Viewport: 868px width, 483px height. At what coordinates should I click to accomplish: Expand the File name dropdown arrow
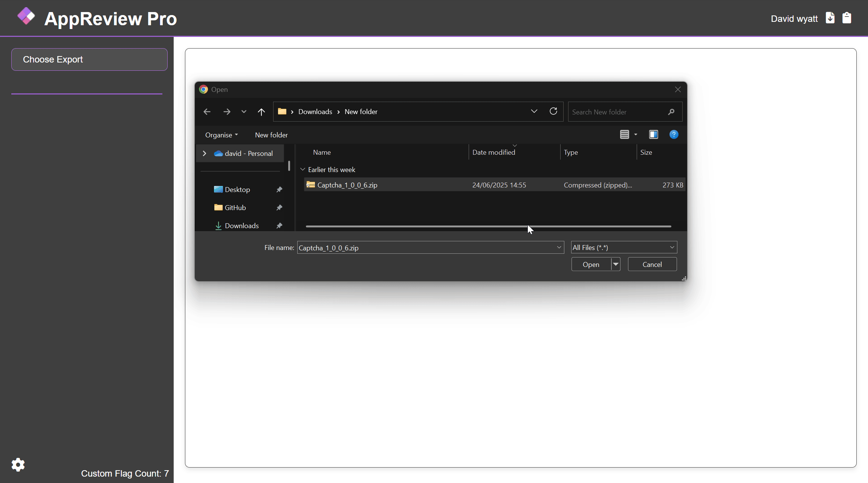559,248
